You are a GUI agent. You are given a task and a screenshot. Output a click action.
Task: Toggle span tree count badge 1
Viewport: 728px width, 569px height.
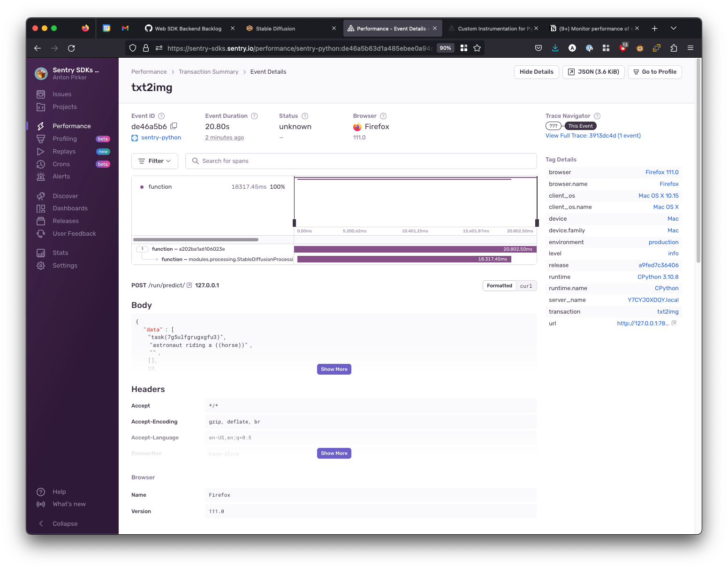143,249
